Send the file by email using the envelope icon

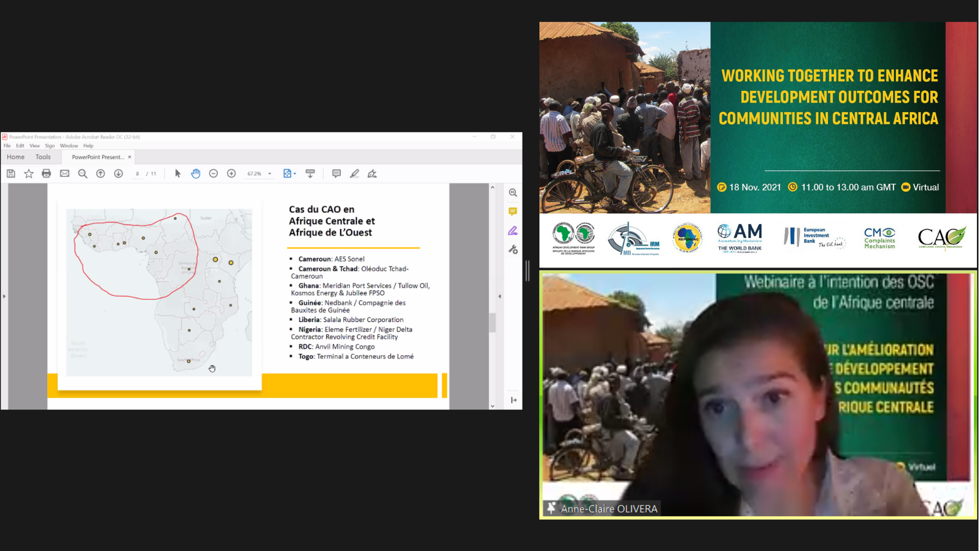click(x=65, y=174)
